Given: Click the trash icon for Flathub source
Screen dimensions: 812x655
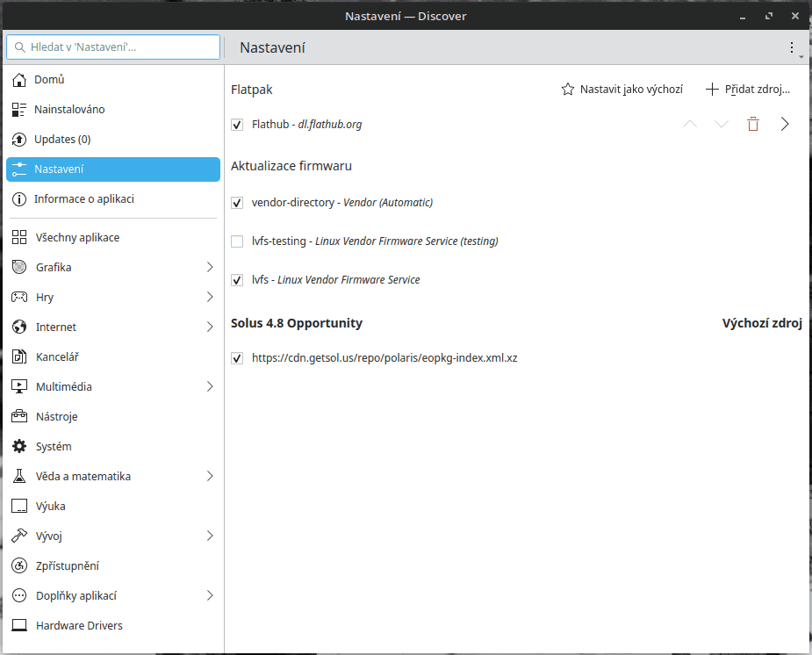Looking at the screenshot, I should [x=752, y=125].
